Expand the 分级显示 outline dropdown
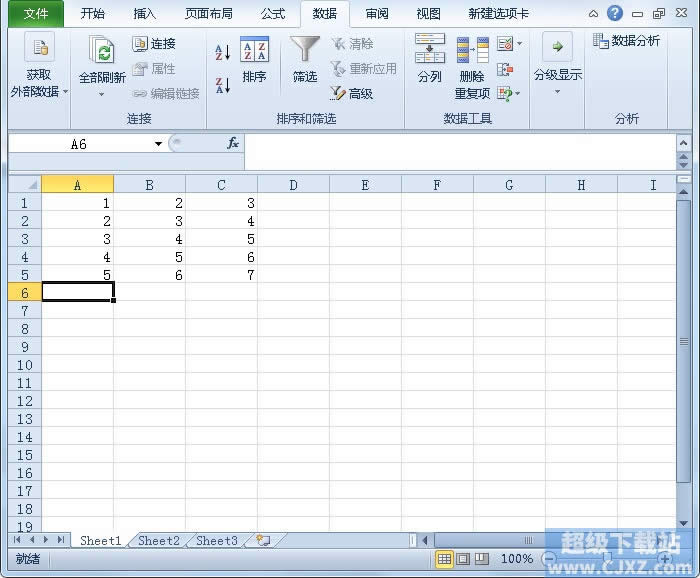The image size is (700, 578). pos(557,91)
